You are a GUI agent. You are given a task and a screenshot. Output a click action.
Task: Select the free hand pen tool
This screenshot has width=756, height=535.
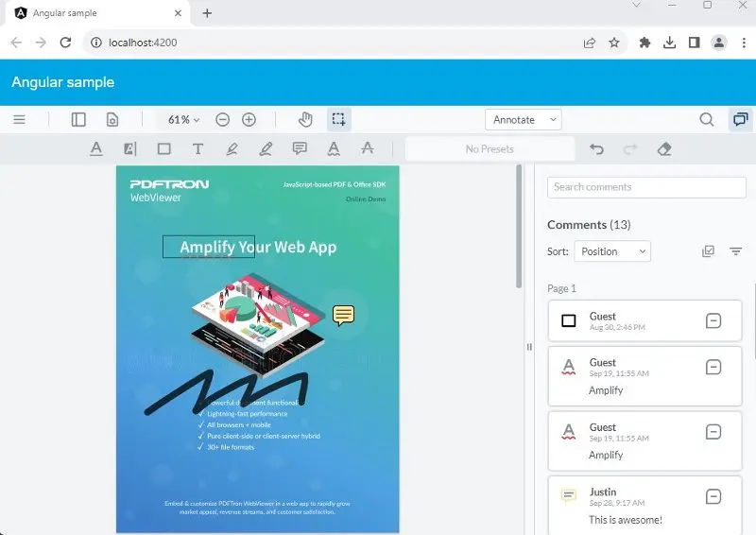pos(266,148)
